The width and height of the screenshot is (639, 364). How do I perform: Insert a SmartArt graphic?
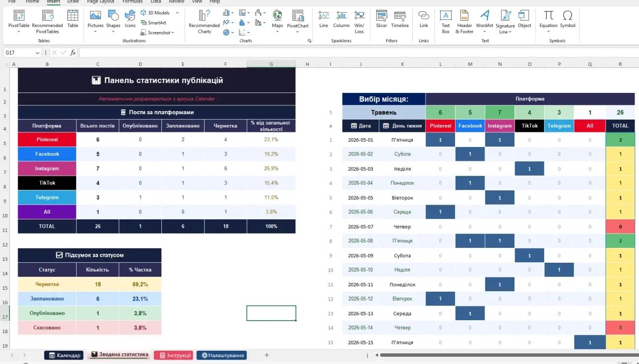[153, 23]
